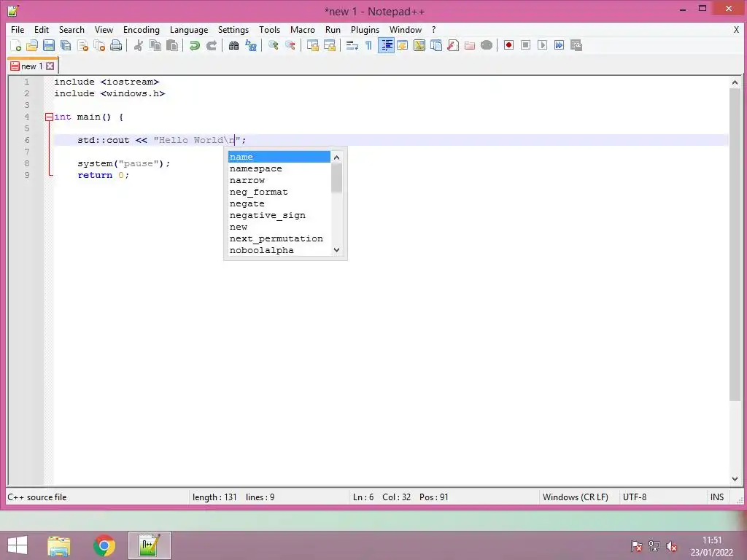The width and height of the screenshot is (747, 560).
Task: Click the editor vertical scrollbar thumb
Action: click(x=735, y=245)
